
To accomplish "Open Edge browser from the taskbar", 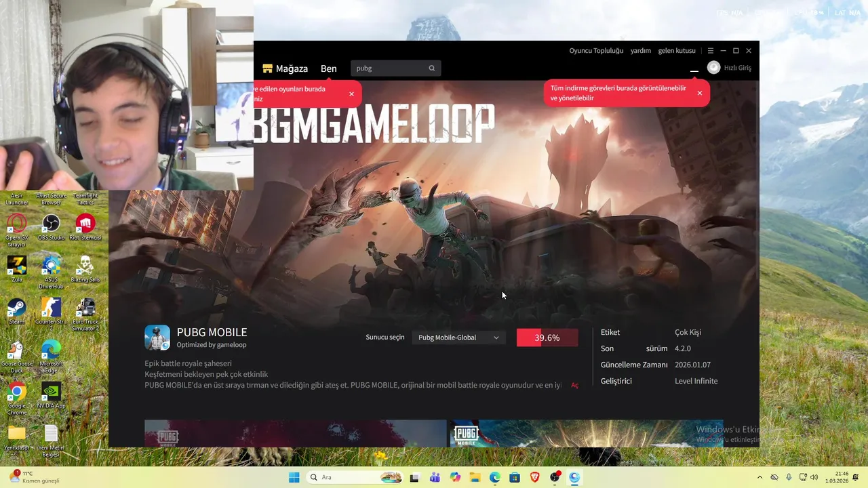I will click(495, 477).
